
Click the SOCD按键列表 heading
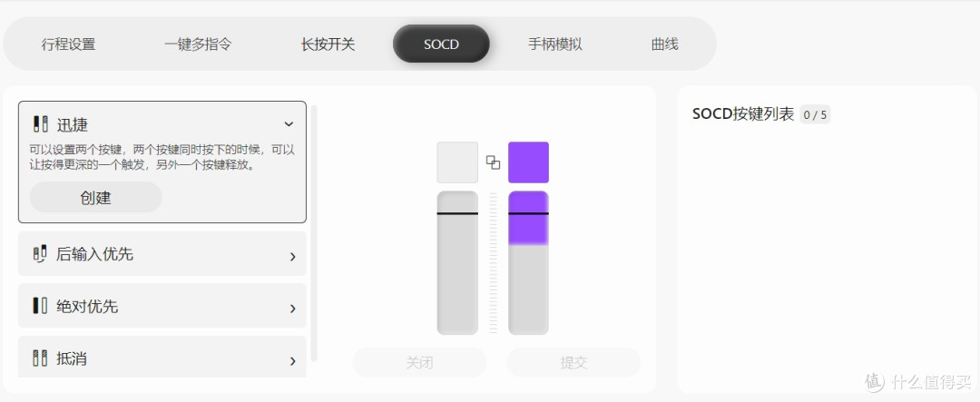click(x=743, y=113)
